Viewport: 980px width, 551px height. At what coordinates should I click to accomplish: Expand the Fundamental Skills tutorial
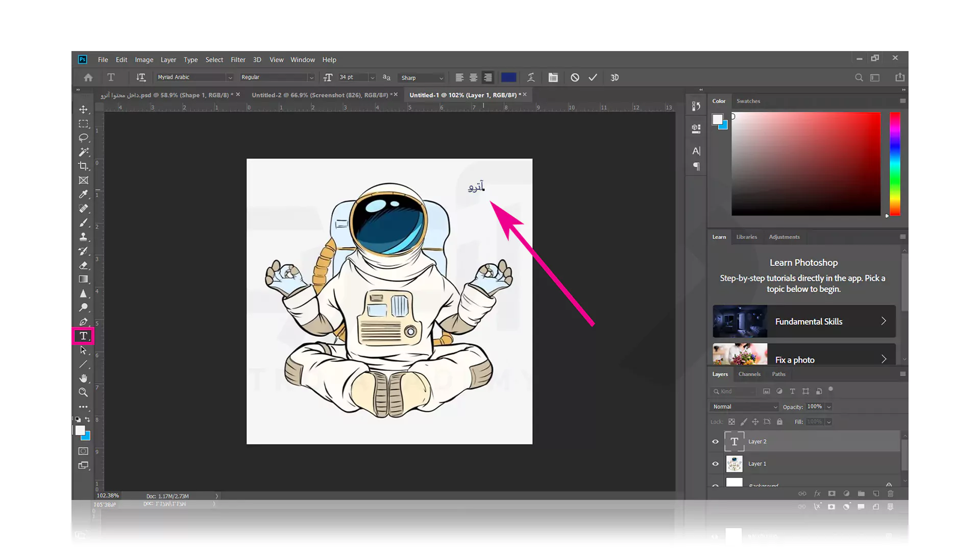[804, 321]
